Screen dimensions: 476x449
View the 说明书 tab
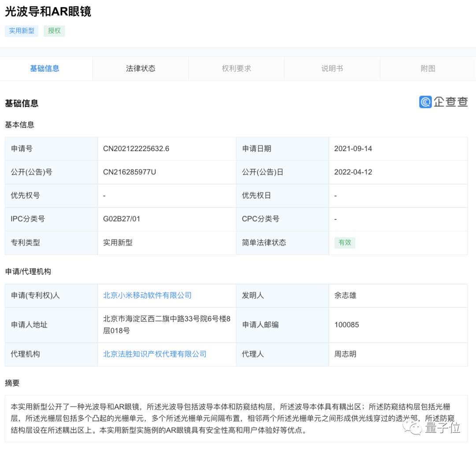coord(331,68)
